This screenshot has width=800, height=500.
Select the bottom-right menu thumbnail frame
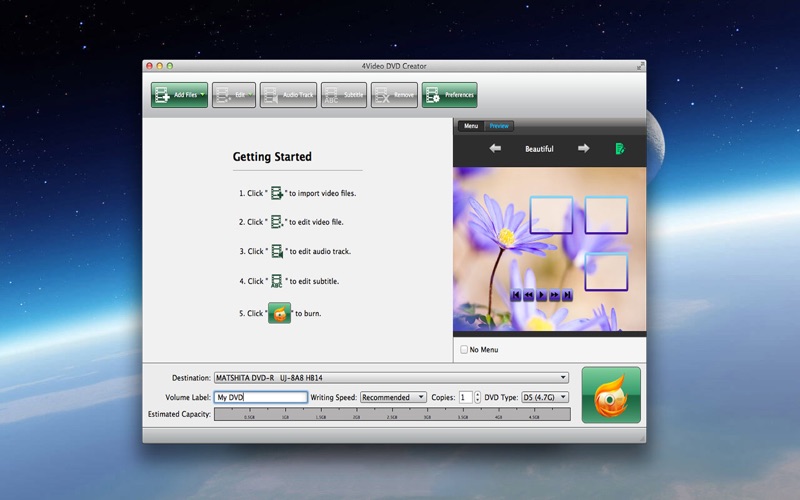606,272
